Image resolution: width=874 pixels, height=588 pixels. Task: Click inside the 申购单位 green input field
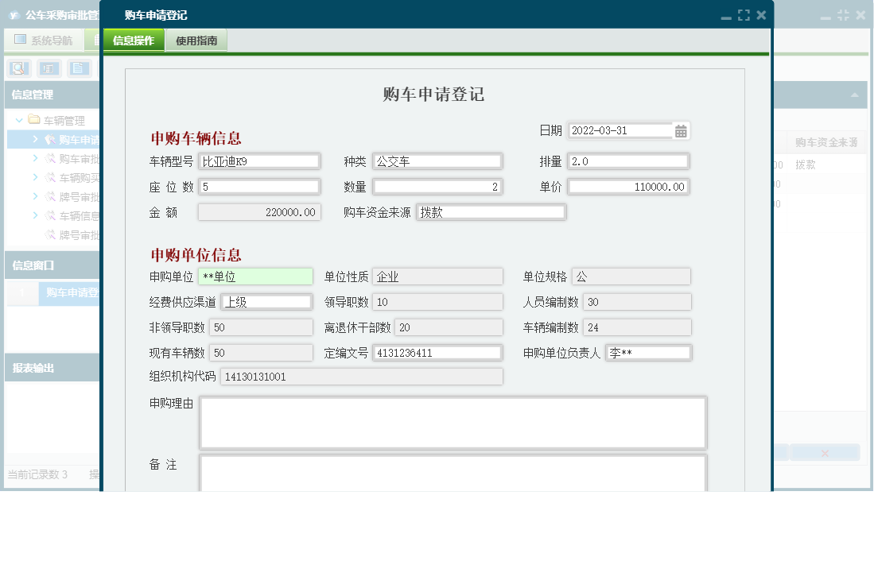click(x=254, y=276)
